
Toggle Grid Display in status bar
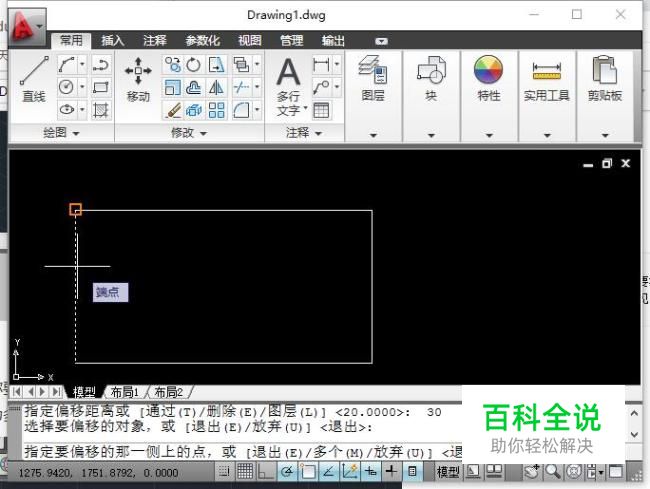point(245,471)
